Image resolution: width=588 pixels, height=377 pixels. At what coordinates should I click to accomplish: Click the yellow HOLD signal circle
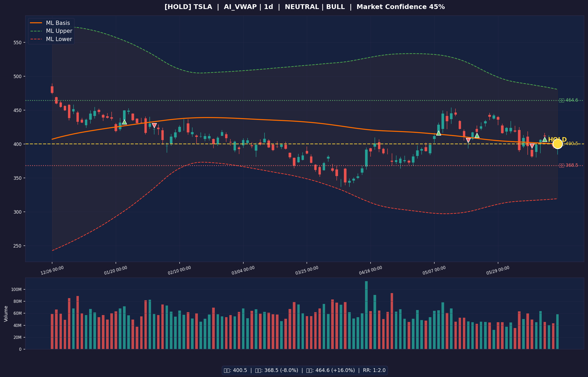[x=557, y=144]
